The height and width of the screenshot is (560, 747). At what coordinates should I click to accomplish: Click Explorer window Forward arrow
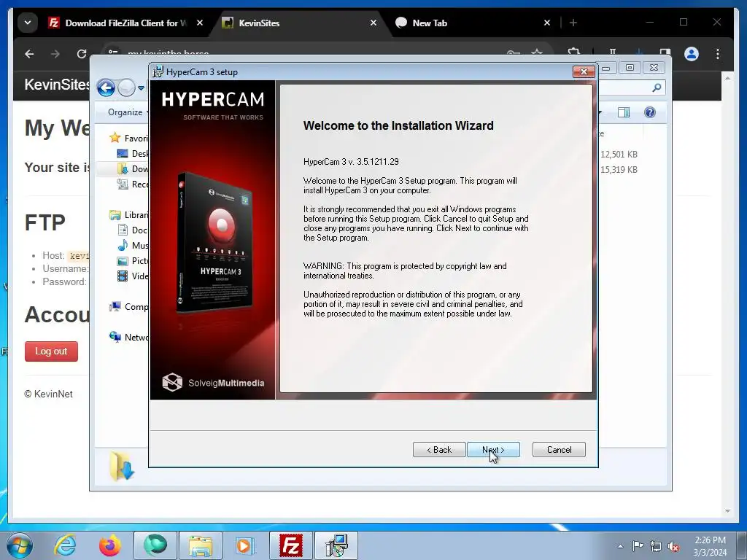(126, 87)
